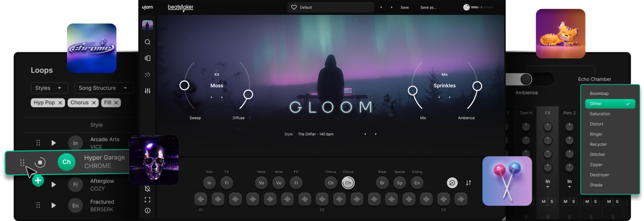Solo the FX channel
The height and width of the screenshot is (221, 644).
tap(552, 202)
